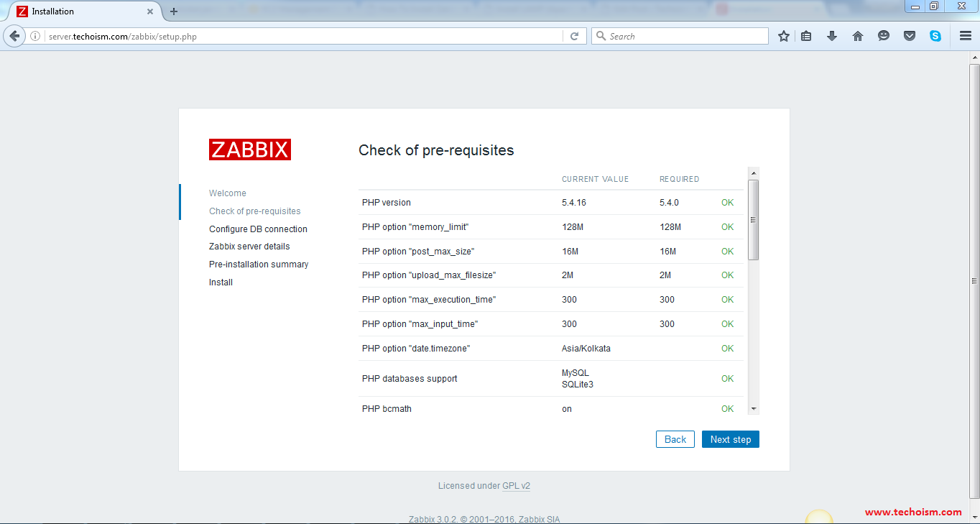The height and width of the screenshot is (524, 980).
Task: Click the PHP version row label
Action: click(x=387, y=203)
